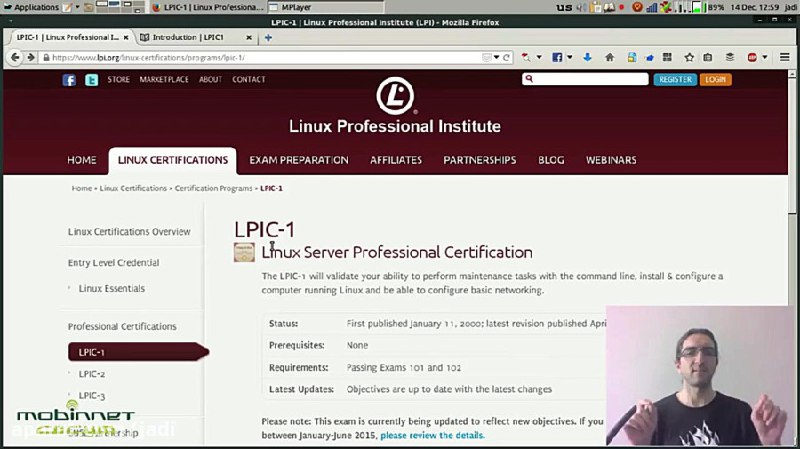
Task: Open a new tab with the plus button
Action: [x=268, y=38]
